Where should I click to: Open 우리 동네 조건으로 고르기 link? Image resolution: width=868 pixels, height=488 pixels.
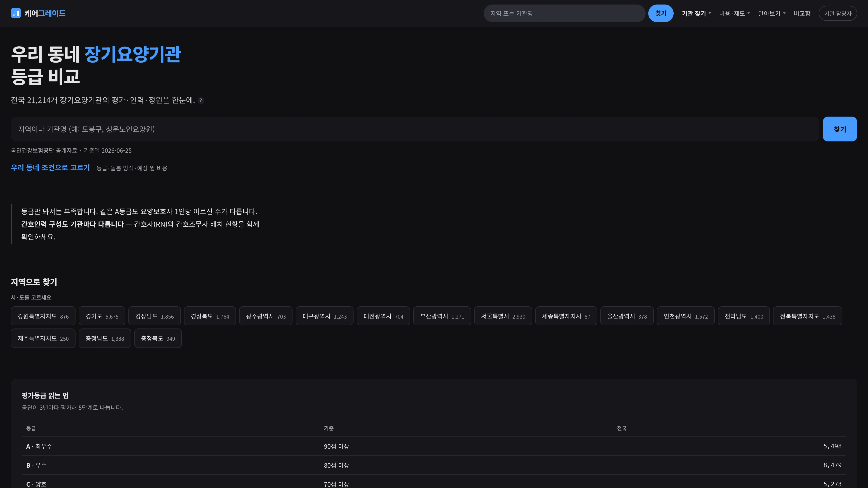click(50, 168)
